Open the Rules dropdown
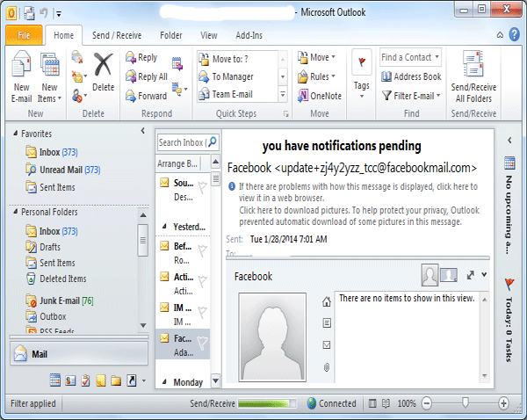Image resolution: width=527 pixels, height=420 pixels. (316, 76)
